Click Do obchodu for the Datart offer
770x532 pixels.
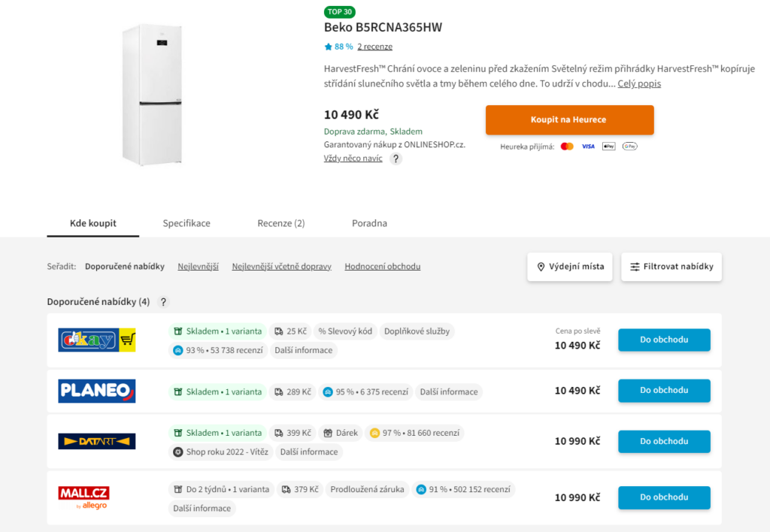pos(664,441)
